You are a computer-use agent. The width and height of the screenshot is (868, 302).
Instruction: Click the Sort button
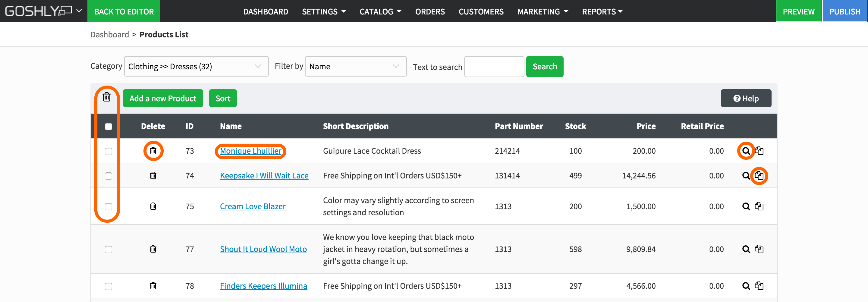(x=223, y=98)
